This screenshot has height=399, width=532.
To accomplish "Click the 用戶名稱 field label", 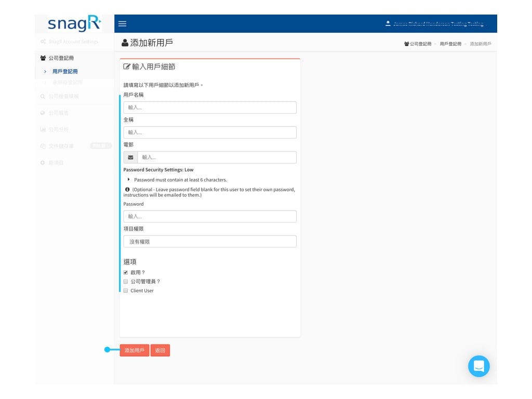I will point(134,95).
